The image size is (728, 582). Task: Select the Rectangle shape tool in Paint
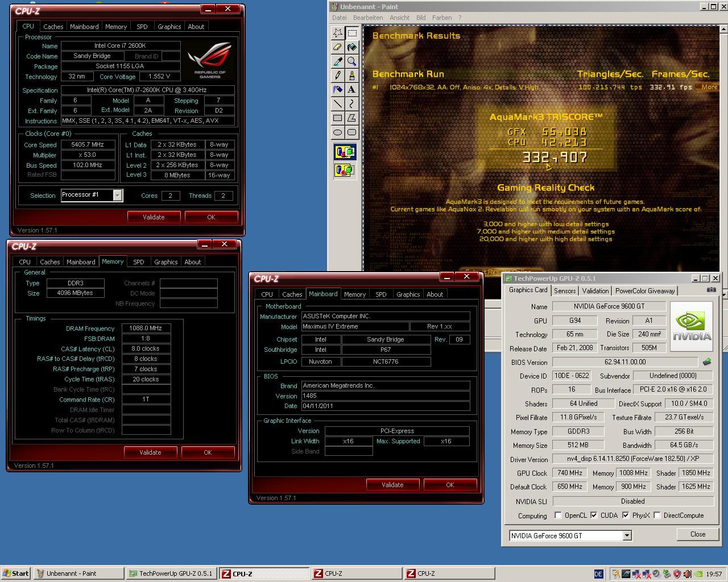coord(338,118)
